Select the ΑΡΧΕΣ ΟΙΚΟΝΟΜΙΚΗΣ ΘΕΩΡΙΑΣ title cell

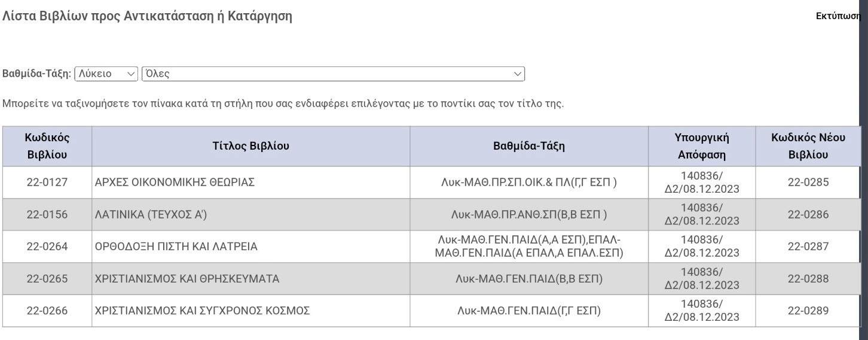[x=175, y=183]
